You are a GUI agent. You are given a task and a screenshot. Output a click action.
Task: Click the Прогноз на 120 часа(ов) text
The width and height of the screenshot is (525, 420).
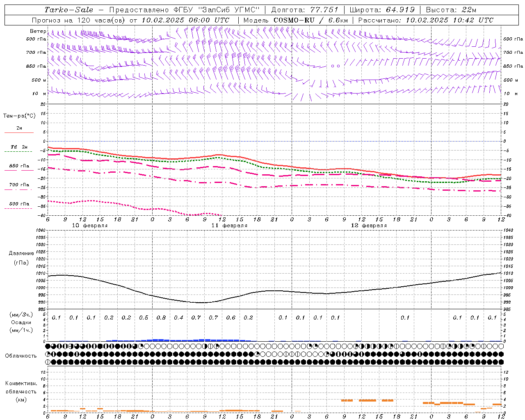79,20
